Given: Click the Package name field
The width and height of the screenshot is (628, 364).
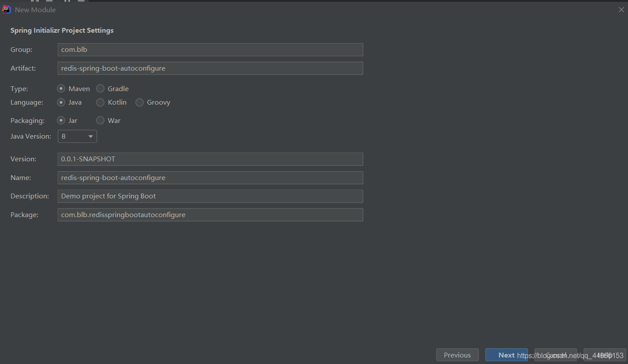Looking at the screenshot, I should [x=210, y=215].
